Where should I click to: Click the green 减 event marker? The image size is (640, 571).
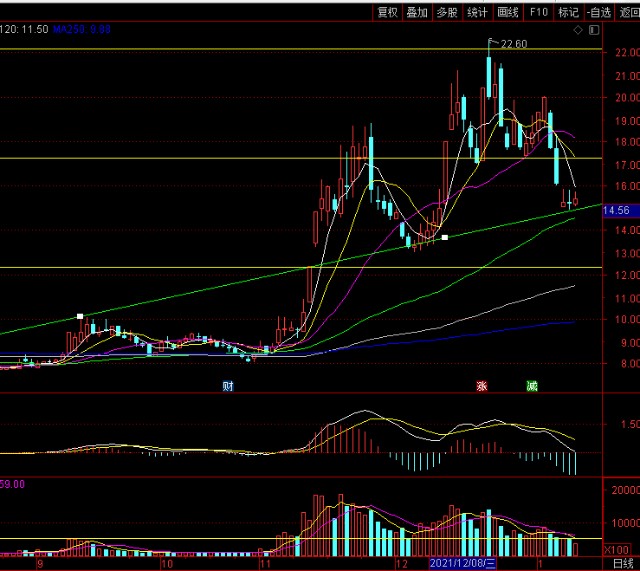click(x=532, y=386)
